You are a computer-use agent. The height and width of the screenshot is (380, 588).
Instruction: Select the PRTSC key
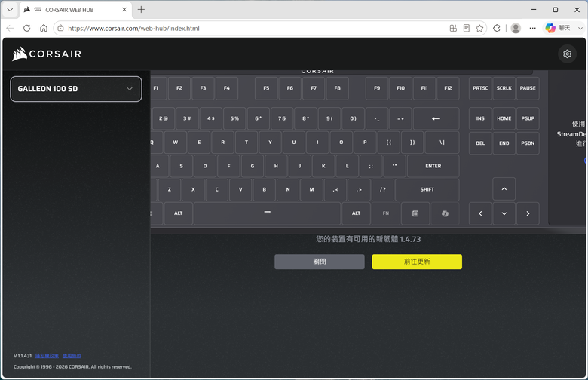tap(480, 88)
